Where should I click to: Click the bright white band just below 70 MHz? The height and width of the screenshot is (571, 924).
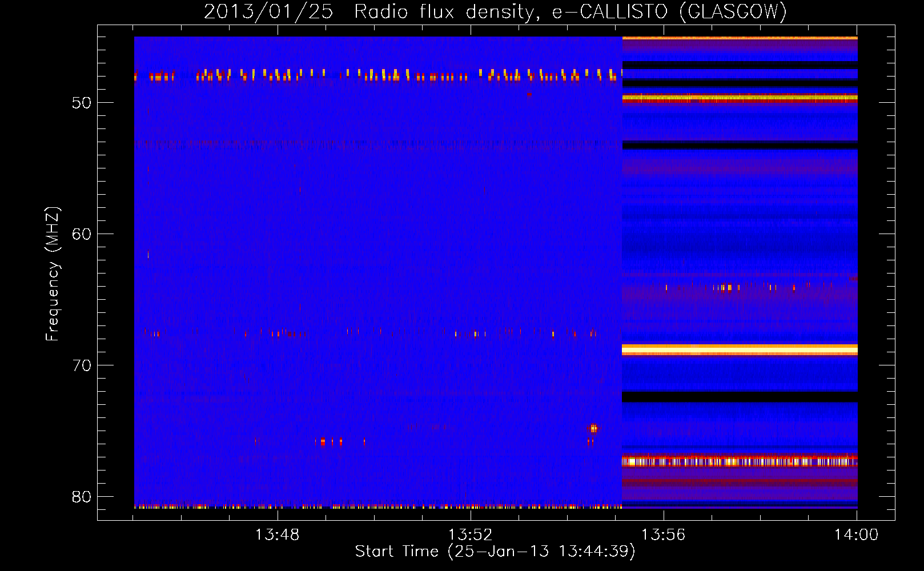740,349
